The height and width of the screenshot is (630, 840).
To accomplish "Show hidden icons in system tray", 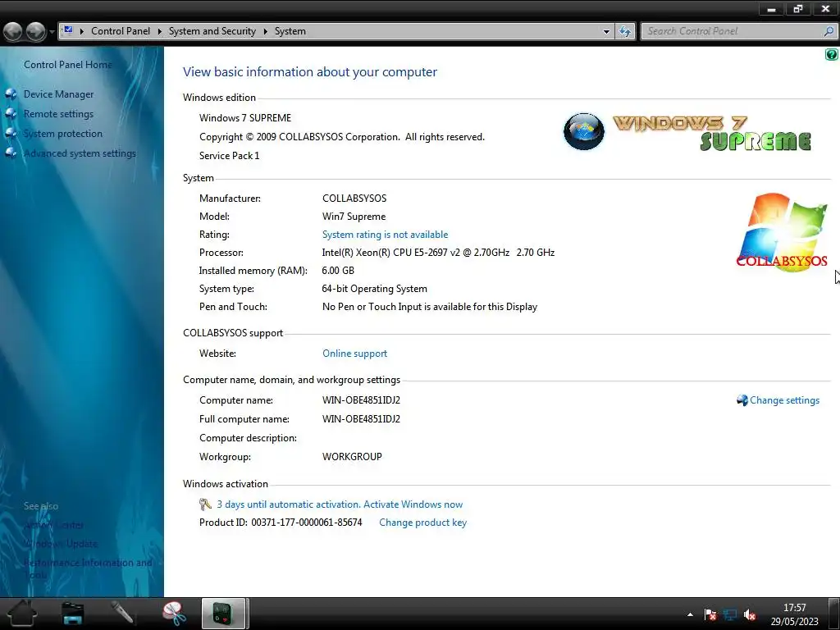I will [x=690, y=614].
